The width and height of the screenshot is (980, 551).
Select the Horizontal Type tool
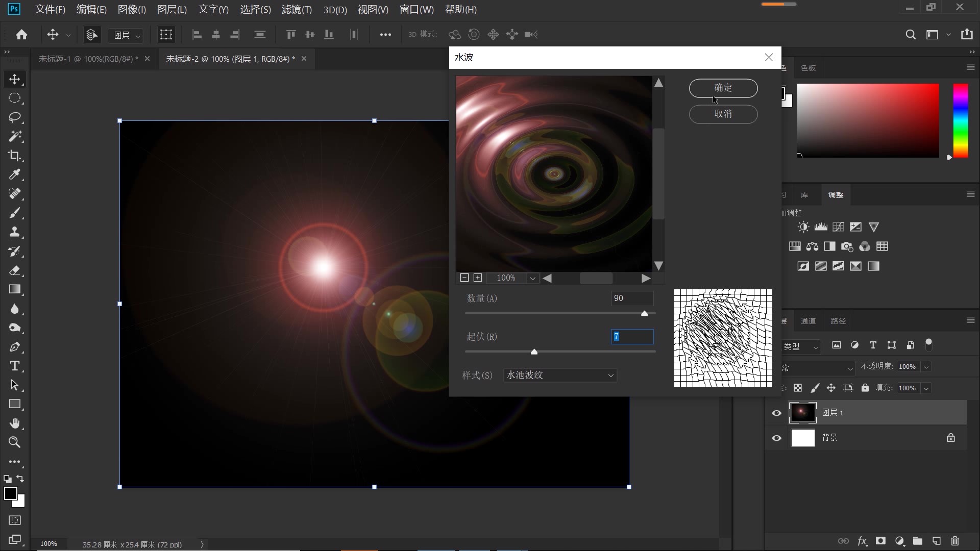[x=14, y=366]
